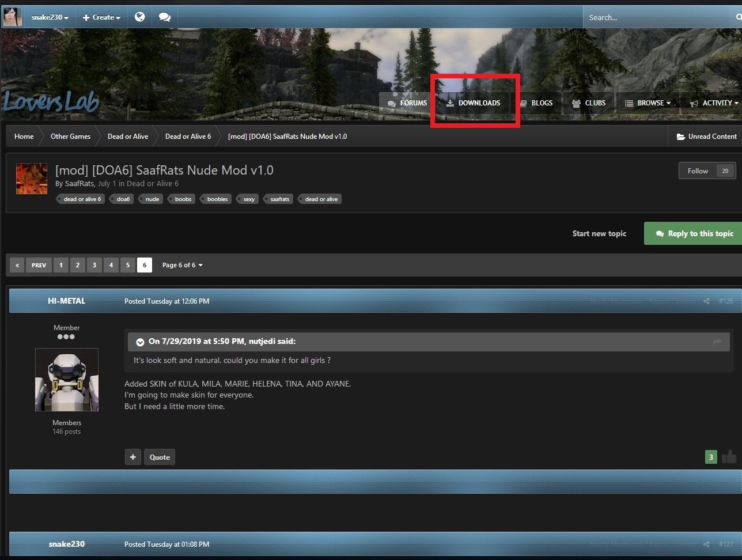This screenshot has height=560, width=742.
Task: Click the user profile avatar in top bar
Action: click(x=12, y=17)
